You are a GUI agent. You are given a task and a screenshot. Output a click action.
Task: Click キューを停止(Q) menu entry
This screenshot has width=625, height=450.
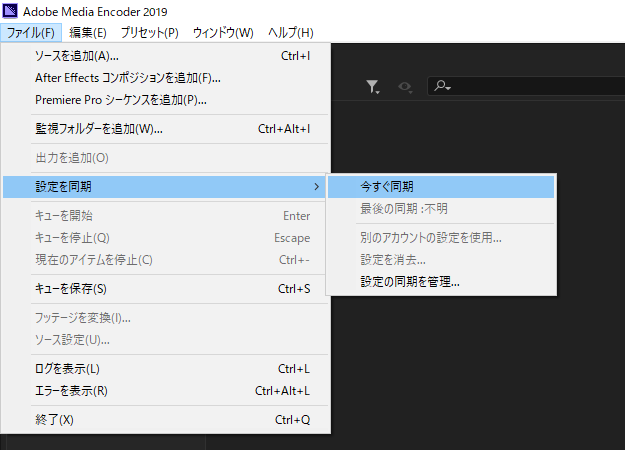point(166,238)
